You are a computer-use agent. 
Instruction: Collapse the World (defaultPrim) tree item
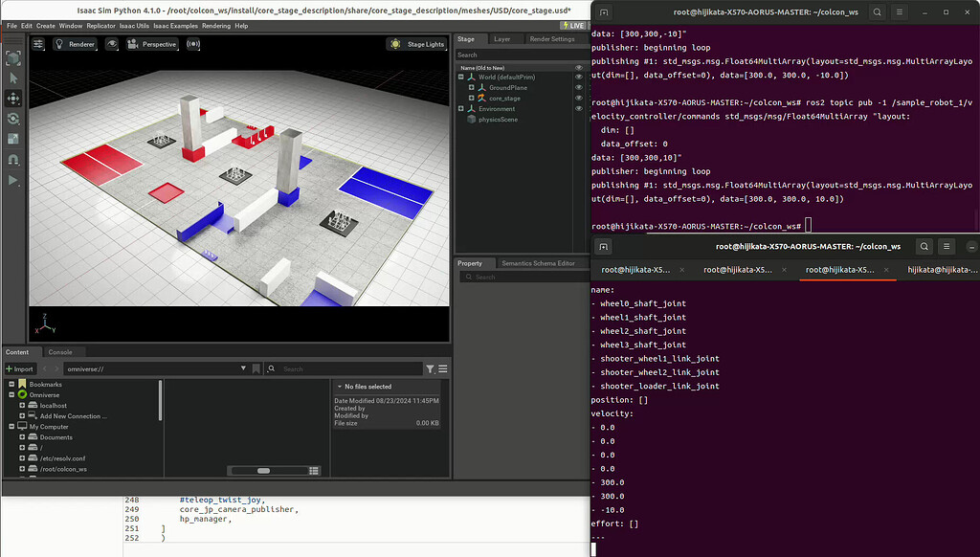point(461,76)
